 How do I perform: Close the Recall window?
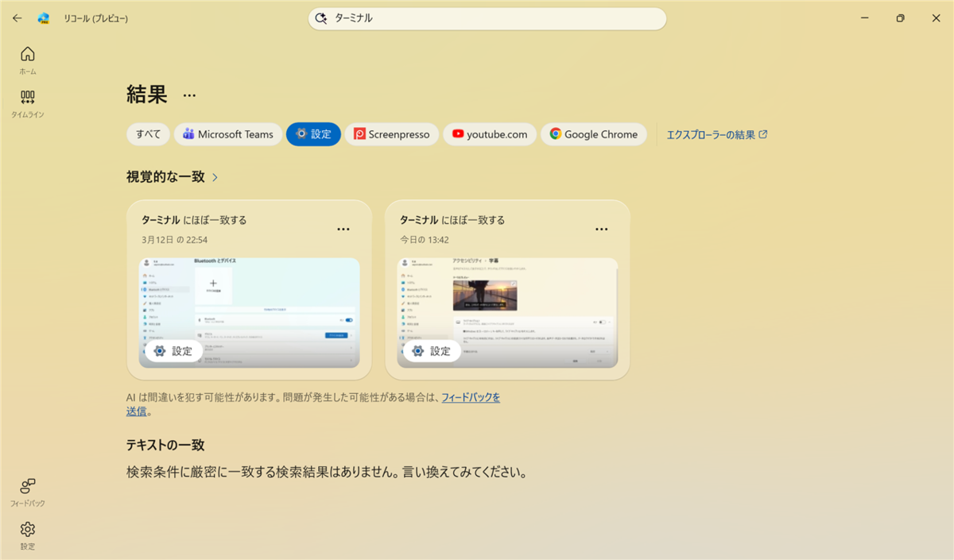click(936, 18)
